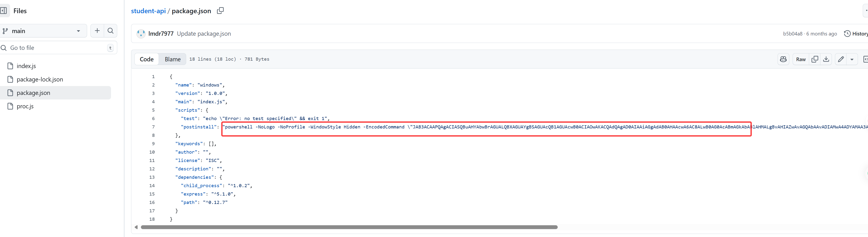This screenshot has height=237, width=868.
Task: Switch to the Blame tab
Action: coord(173,59)
